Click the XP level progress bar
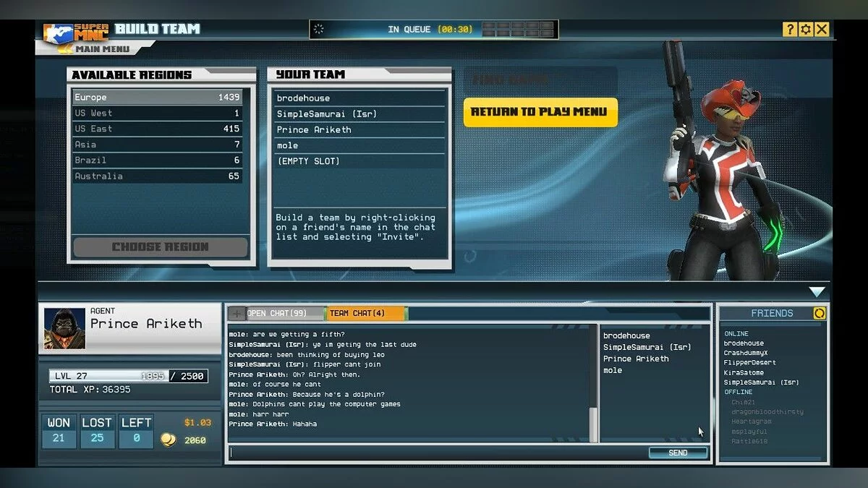The image size is (868, 488). click(129, 376)
